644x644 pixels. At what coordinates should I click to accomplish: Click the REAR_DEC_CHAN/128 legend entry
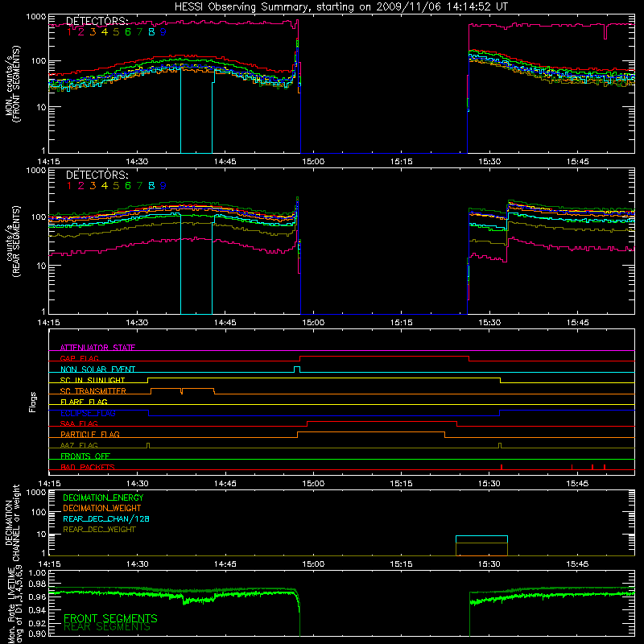coord(106,518)
